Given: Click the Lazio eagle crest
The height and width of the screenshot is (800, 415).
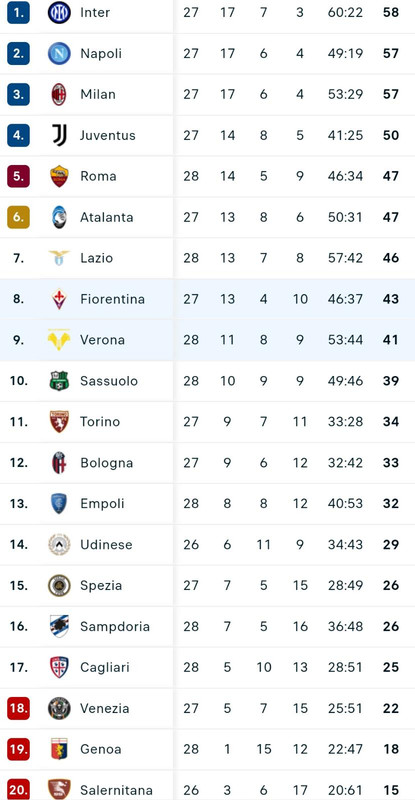Looking at the screenshot, I should tap(59, 258).
